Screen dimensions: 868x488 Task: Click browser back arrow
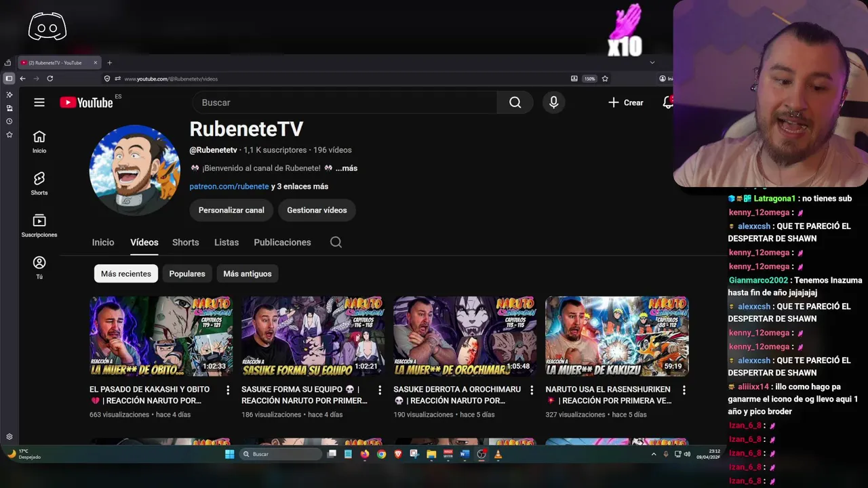coord(22,79)
